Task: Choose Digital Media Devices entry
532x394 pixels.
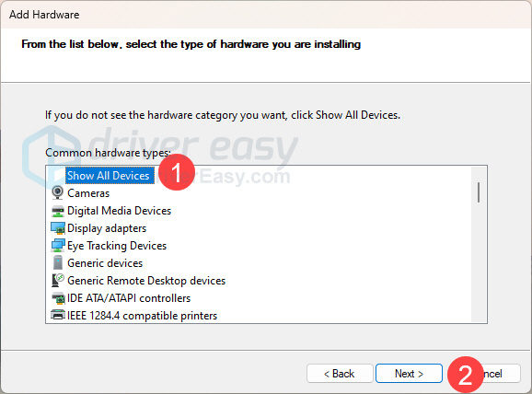Action: pos(119,211)
